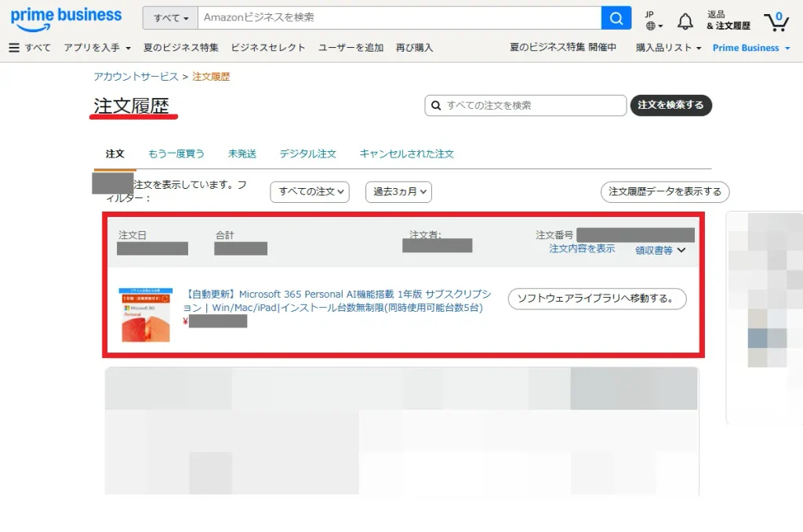Click the prime business logo
Image resolution: width=803 pixels, height=532 pixels.
tap(66, 19)
